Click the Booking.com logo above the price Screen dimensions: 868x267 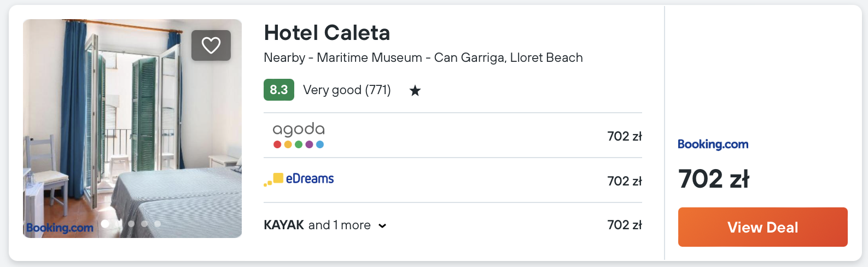(713, 144)
